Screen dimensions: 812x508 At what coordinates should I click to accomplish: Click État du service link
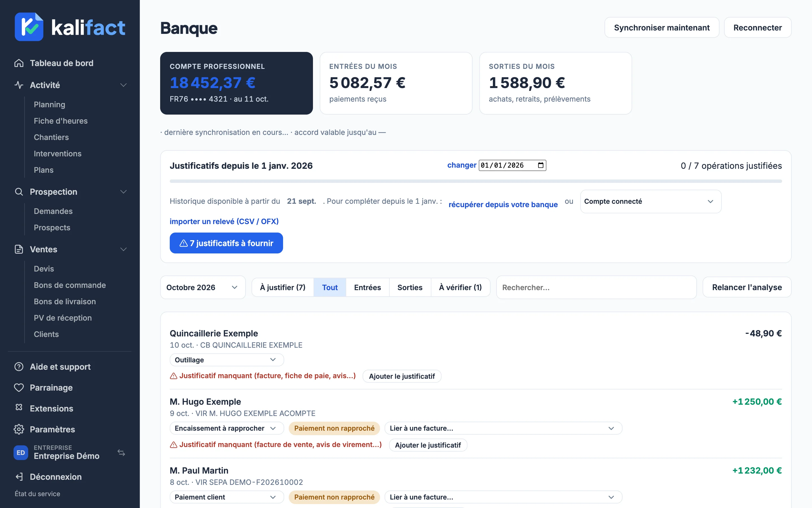pyautogui.click(x=37, y=494)
